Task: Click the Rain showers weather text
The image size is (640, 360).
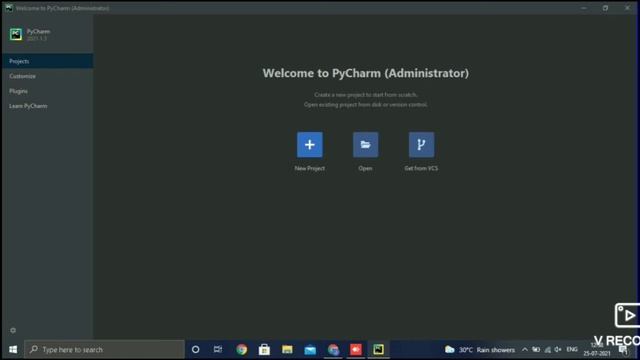Action: pos(496,350)
